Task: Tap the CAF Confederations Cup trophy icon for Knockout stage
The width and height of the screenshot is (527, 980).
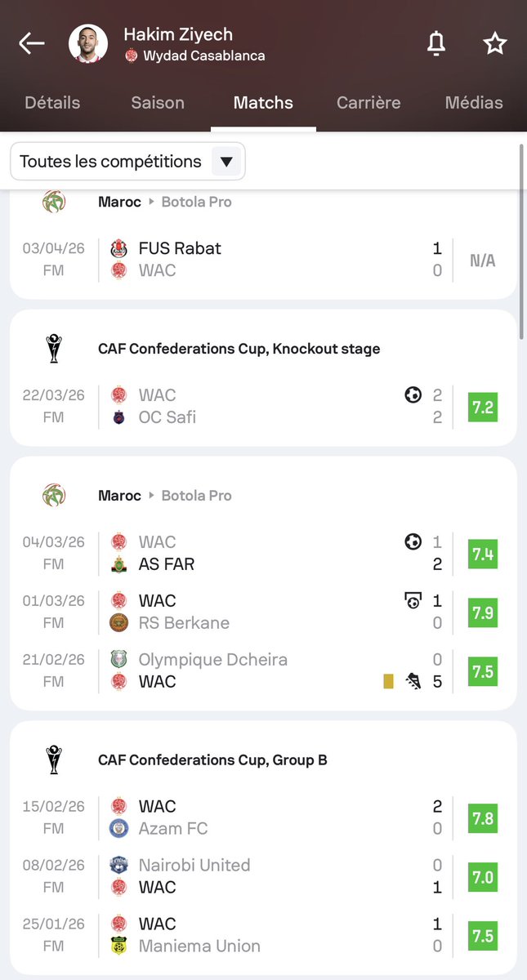Action: pyautogui.click(x=54, y=349)
